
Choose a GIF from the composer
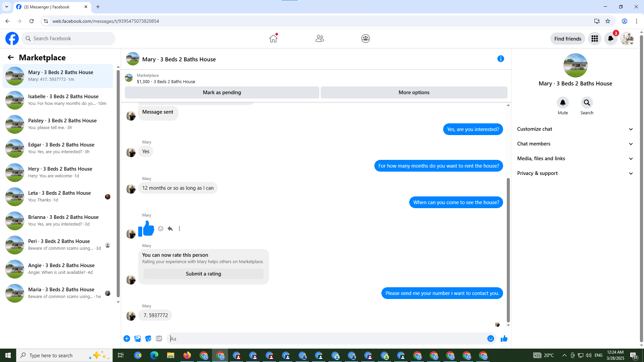tap(159, 339)
